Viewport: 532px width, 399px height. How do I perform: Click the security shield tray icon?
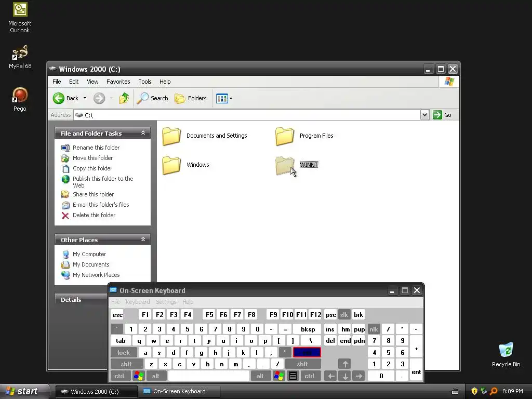[x=474, y=391]
